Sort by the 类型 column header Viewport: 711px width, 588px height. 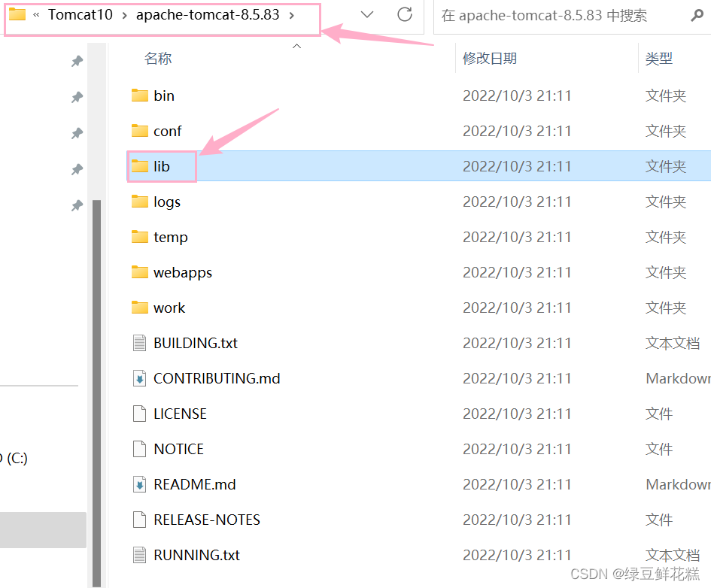click(x=659, y=59)
